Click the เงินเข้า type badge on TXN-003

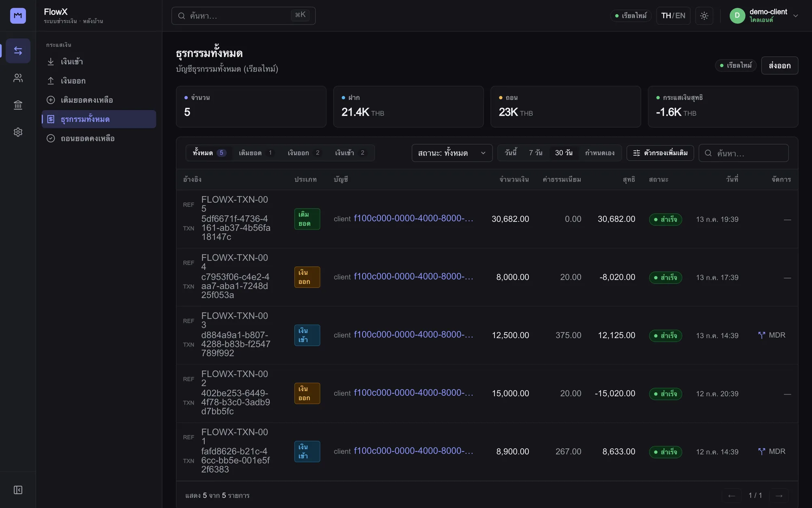coord(307,335)
